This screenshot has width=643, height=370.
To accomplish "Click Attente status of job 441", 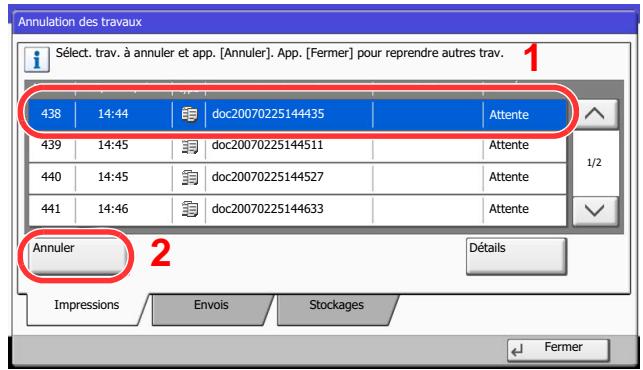I will 509,209.
